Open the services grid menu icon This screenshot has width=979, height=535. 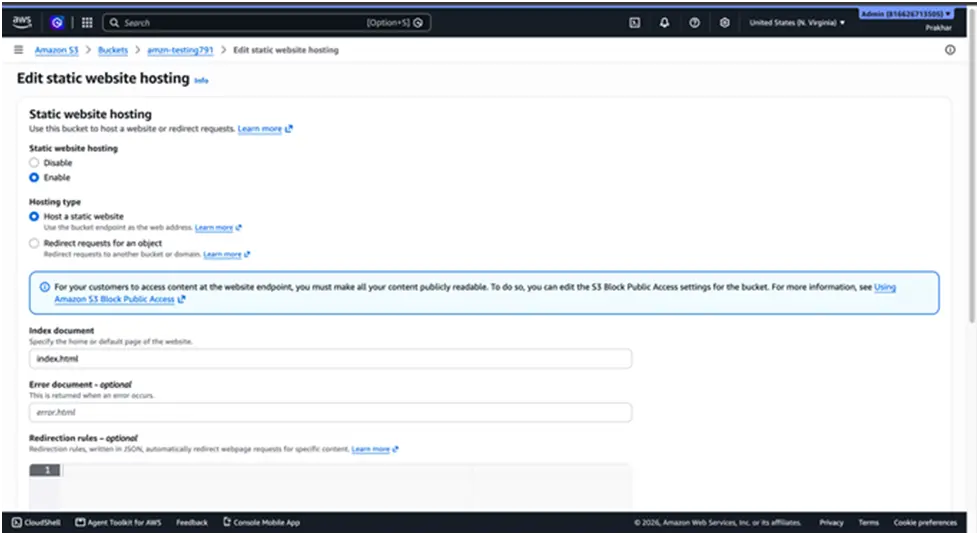(87, 22)
